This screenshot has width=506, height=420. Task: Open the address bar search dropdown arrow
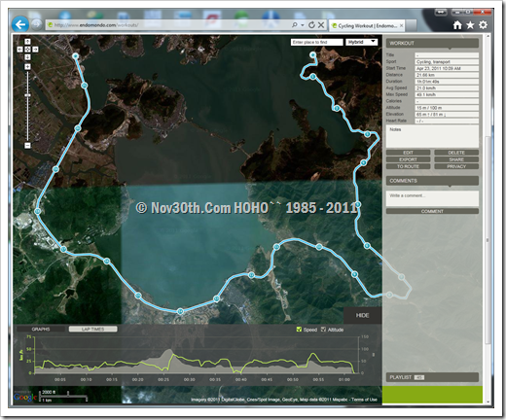(x=303, y=25)
